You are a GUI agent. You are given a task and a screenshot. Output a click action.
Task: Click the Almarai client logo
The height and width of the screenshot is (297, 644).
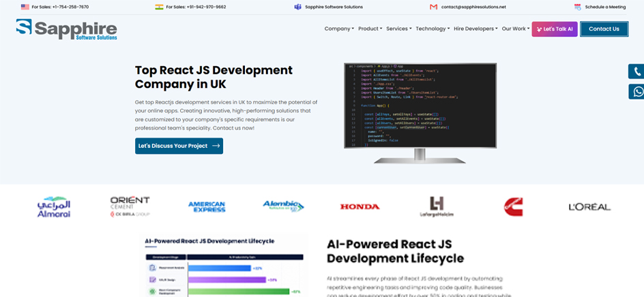click(x=54, y=207)
